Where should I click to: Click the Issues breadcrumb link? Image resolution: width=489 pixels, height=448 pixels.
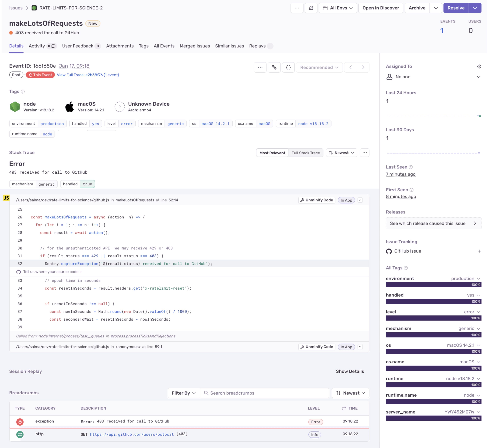pyautogui.click(x=16, y=8)
